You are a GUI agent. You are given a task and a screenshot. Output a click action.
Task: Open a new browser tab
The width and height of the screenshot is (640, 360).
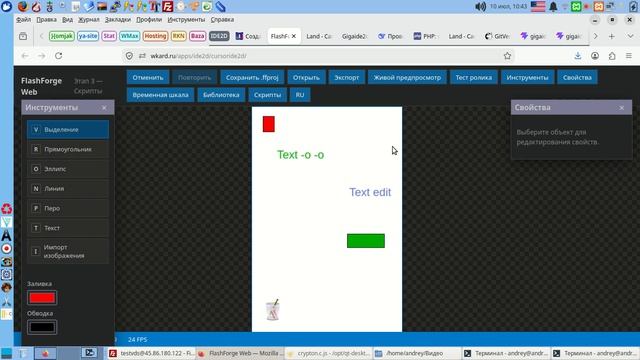611,36
